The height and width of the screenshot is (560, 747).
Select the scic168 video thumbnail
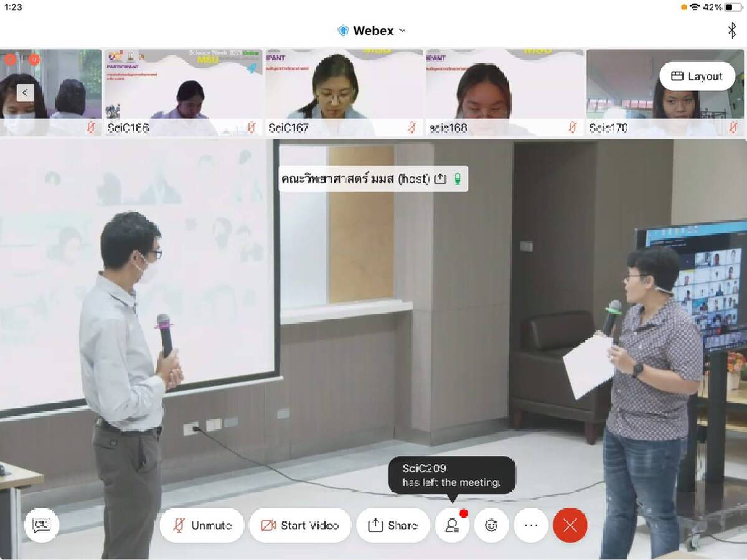505,92
